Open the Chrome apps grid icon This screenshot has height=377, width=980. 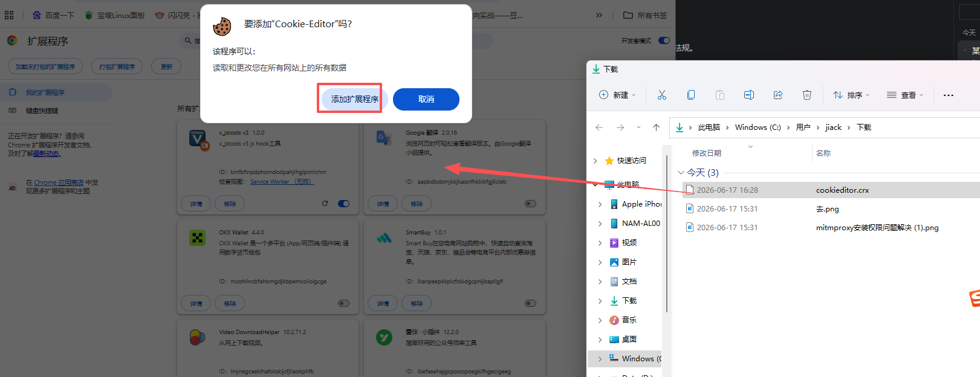(x=9, y=15)
